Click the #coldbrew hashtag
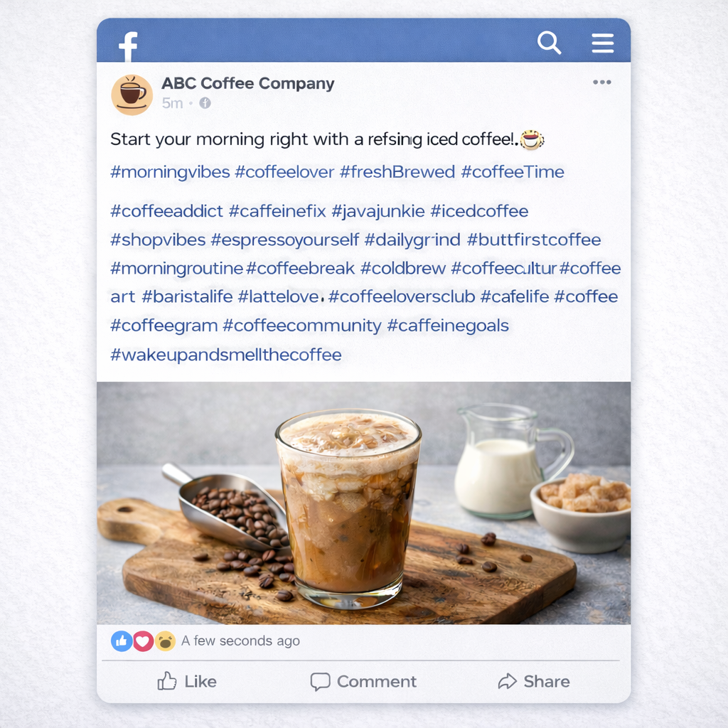 coord(402,268)
